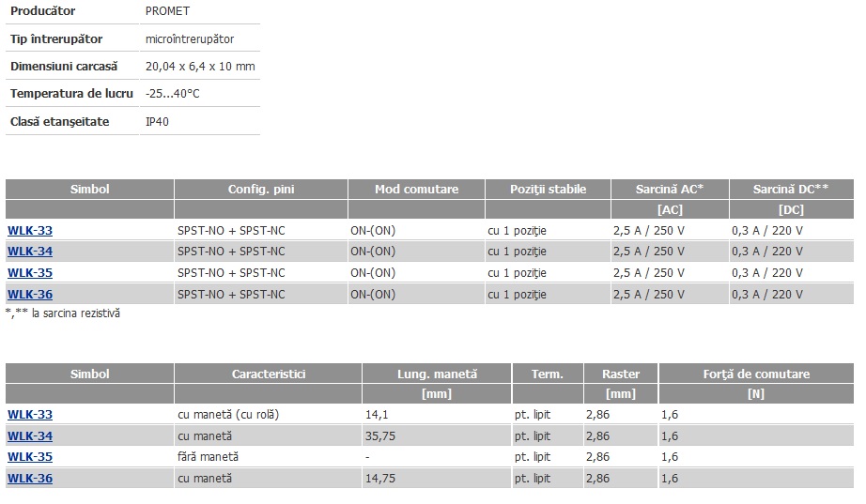
Task: Click the Raster column header
Action: pos(620,374)
